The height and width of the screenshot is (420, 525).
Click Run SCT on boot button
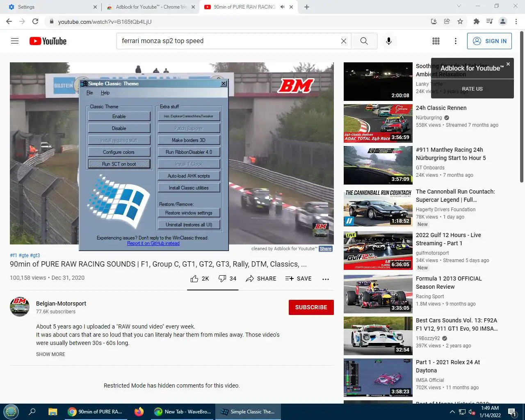point(119,164)
